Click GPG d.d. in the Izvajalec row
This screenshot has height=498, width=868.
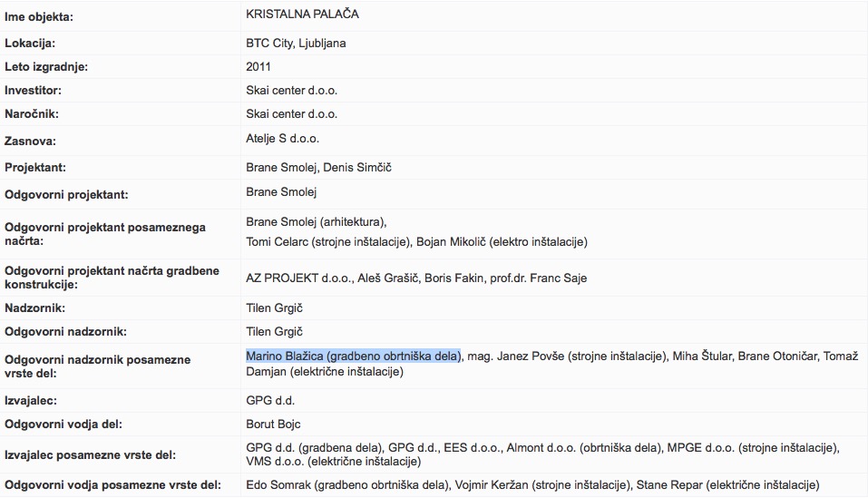tap(270, 400)
